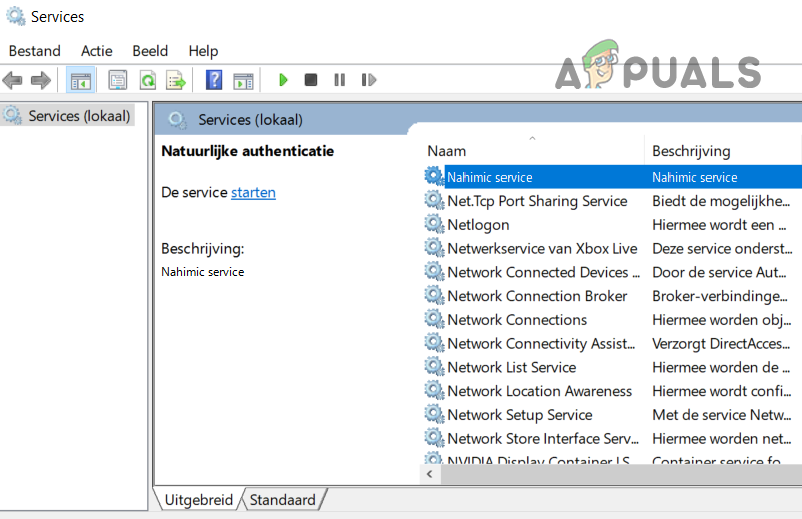
Task: Click gear icon beside Netlogon
Action: coord(434,224)
